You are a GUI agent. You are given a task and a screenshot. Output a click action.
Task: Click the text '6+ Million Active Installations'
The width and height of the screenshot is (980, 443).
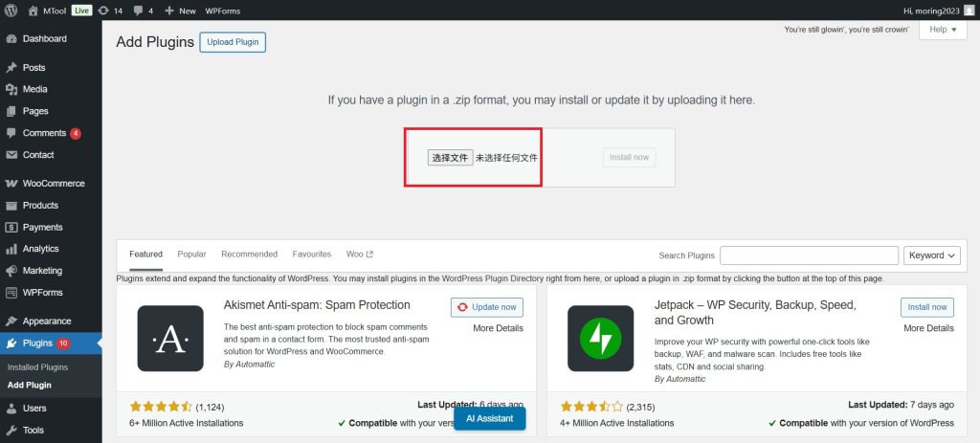[x=187, y=423]
